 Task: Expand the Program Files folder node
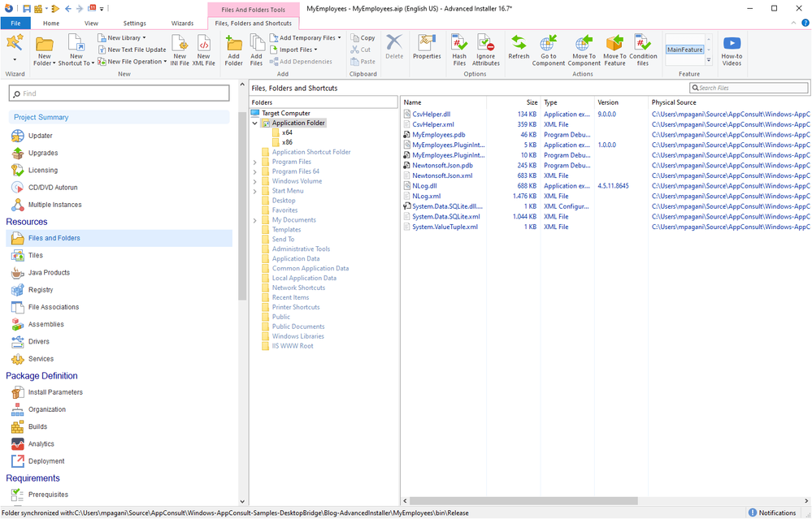point(255,162)
